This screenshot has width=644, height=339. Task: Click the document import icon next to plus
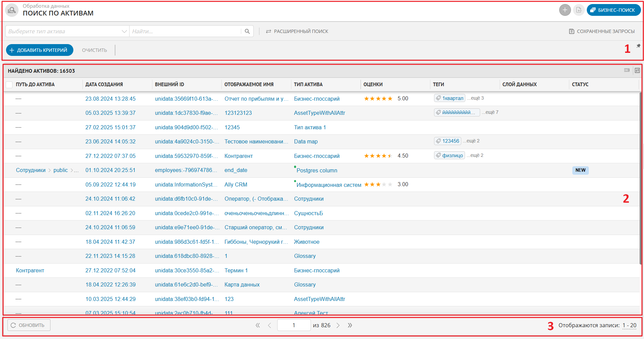pos(579,10)
